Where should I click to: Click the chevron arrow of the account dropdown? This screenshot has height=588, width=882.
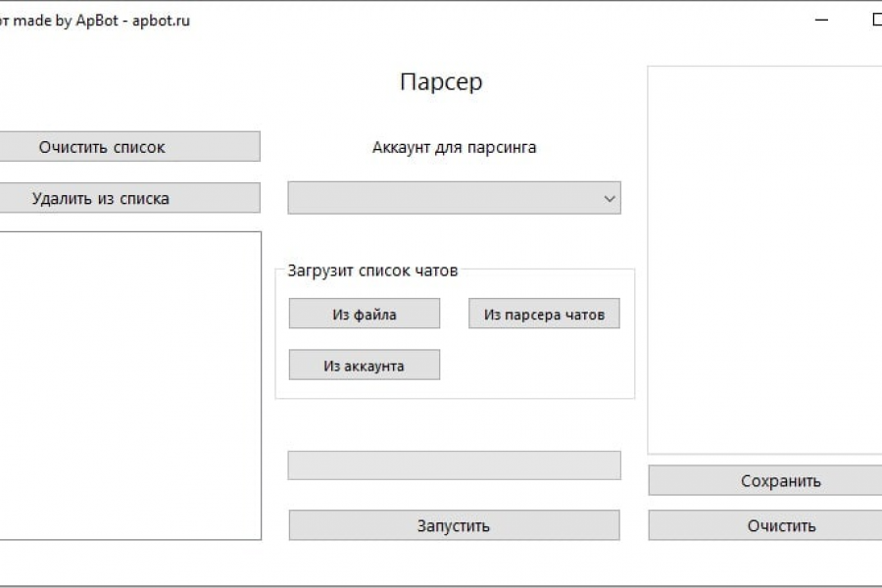pyautogui.click(x=610, y=198)
